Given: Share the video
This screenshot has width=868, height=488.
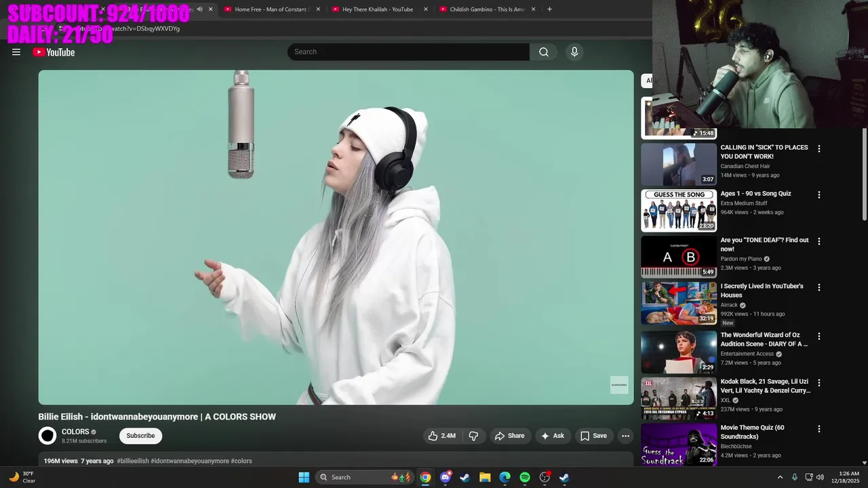Looking at the screenshot, I should coord(509,436).
